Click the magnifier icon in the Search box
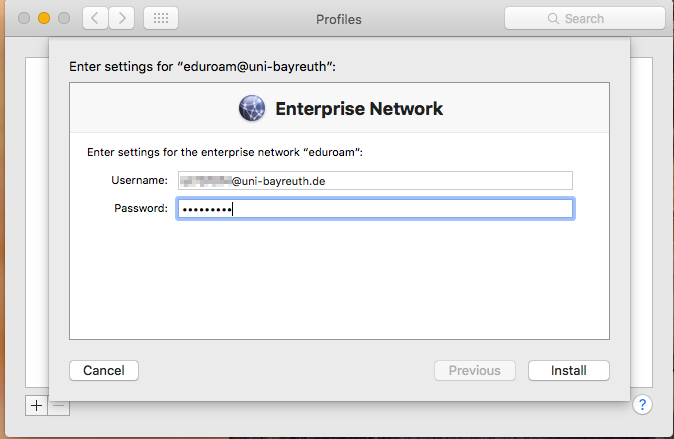Image resolution: width=674 pixels, height=439 pixels. point(552,19)
